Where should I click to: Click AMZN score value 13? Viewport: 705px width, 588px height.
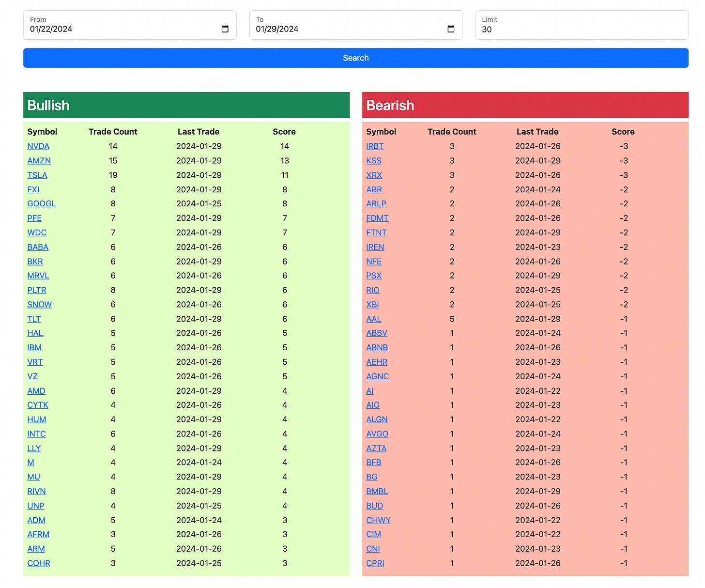285,161
